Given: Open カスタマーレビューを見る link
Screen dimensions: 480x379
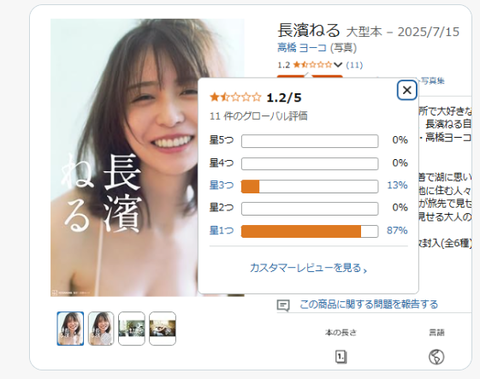Looking at the screenshot, I should tap(309, 268).
